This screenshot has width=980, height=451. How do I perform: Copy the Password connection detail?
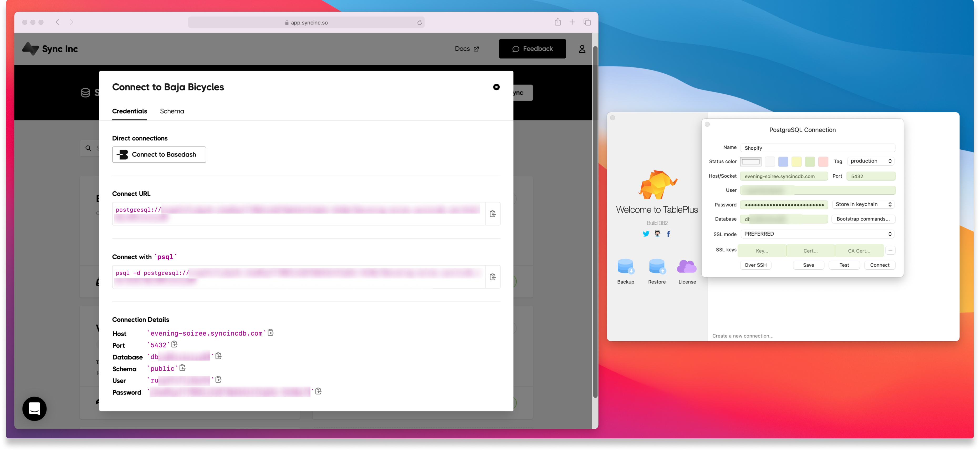point(318,391)
